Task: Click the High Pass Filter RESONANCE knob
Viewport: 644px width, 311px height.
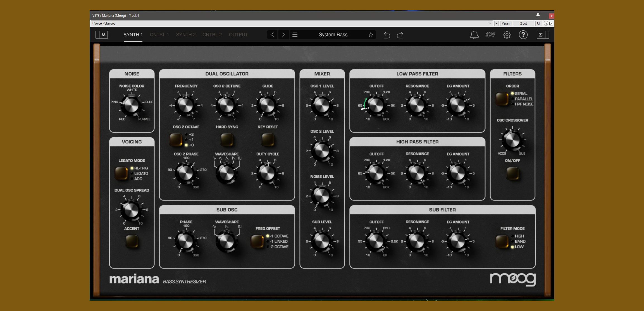Action: pos(417,173)
